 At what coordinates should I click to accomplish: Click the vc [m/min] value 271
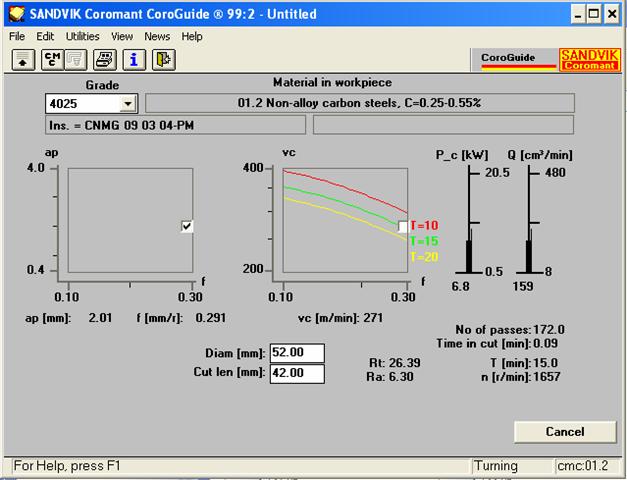(x=373, y=318)
